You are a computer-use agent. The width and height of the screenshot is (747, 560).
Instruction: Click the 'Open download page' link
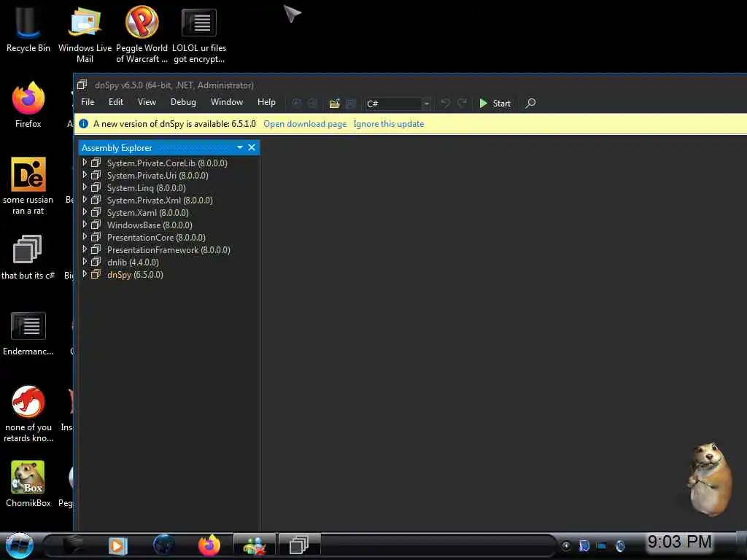[305, 124]
